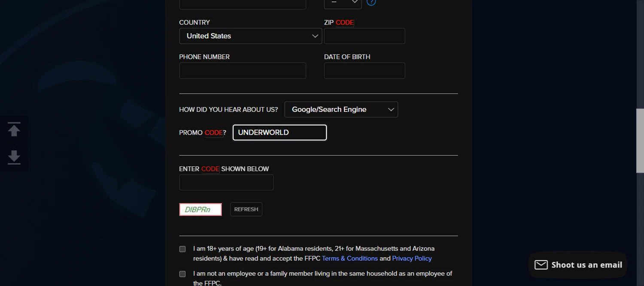Focus the Date of Birth input field

click(365, 71)
